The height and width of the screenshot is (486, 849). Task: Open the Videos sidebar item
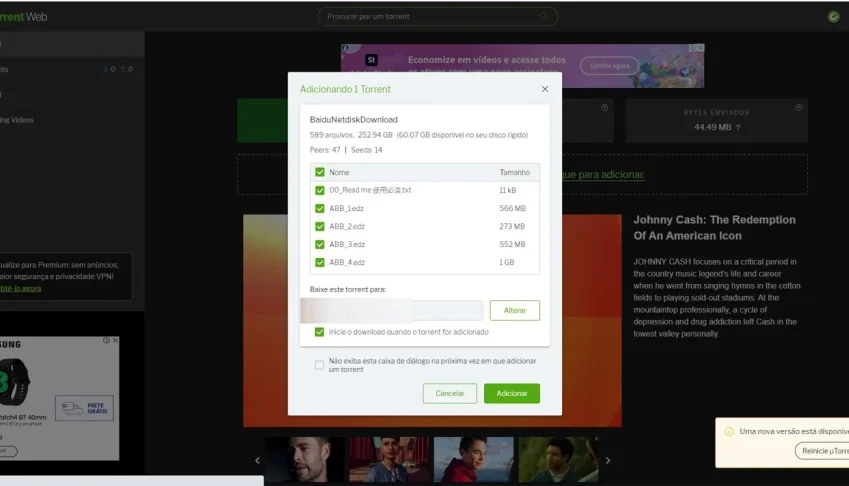(x=16, y=120)
